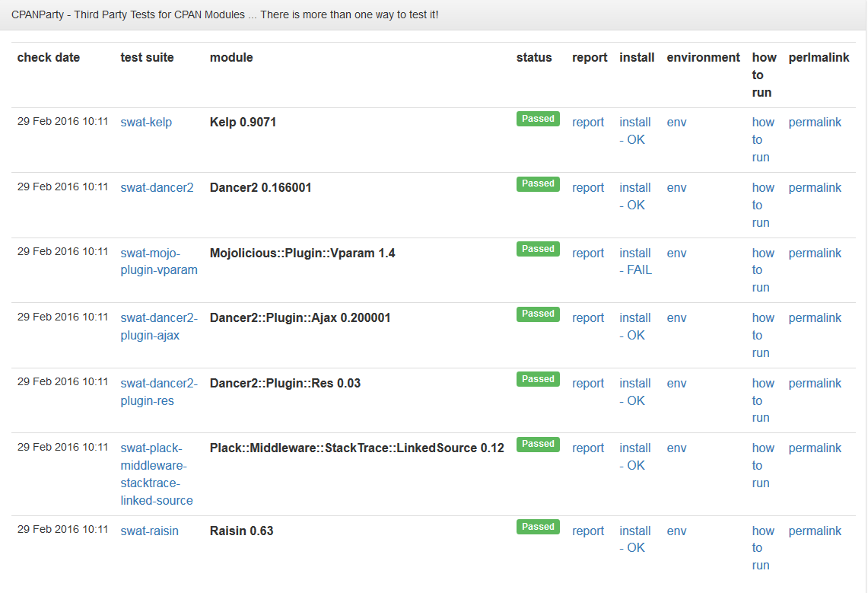Viewport: 868px width, 593px height.
Task: Click the 'test suite' column header
Action: point(148,58)
